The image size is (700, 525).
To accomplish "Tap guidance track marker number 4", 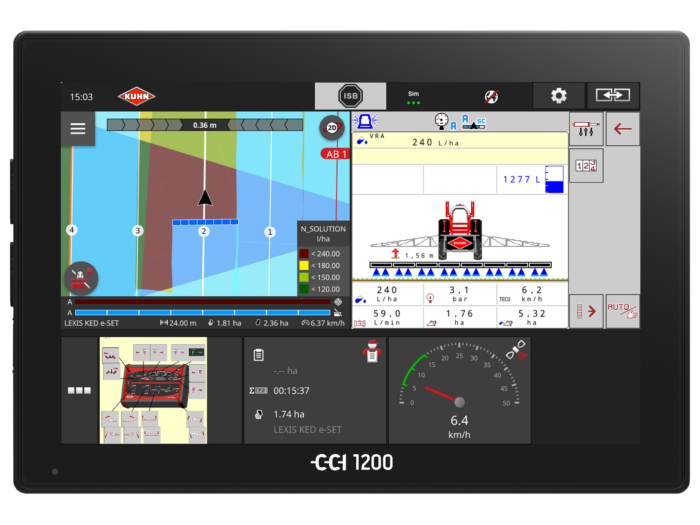I will point(71,230).
